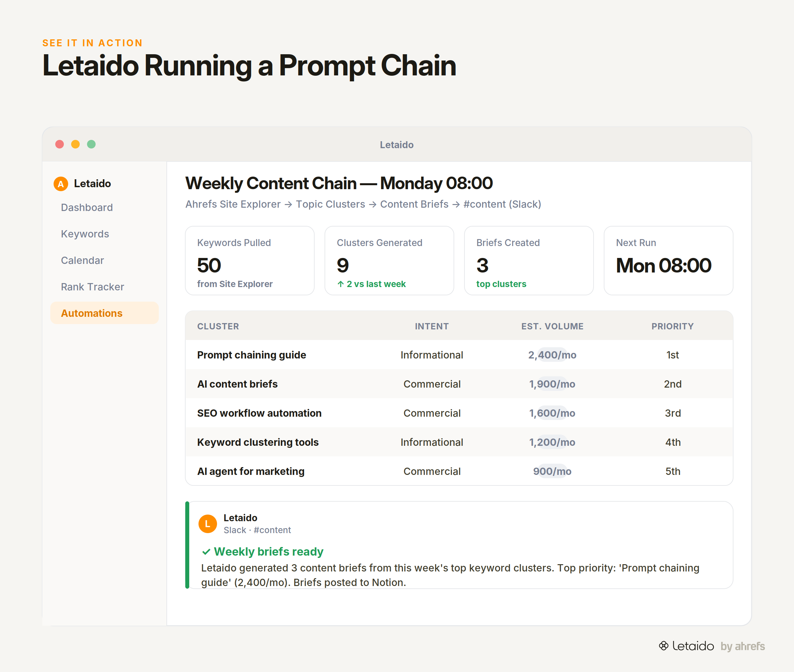The width and height of the screenshot is (794, 672).
Task: Click #content (Slack) in the chain path
Action: [502, 204]
